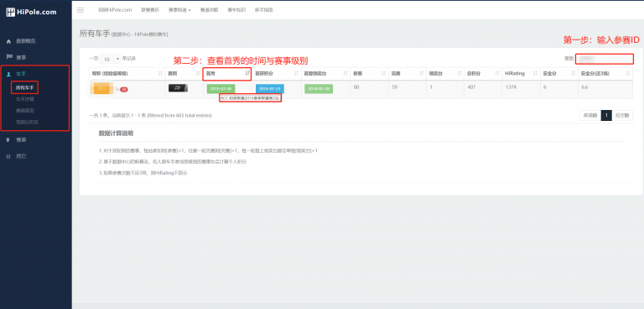644x309 pixels.
Task: Select page 1 in the pagination
Action: 606,116
